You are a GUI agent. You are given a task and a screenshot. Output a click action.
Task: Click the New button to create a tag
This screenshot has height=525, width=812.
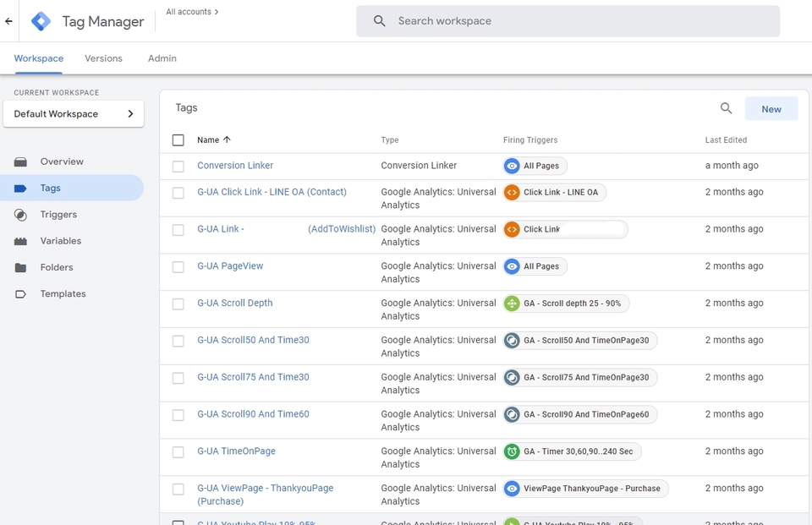(x=771, y=108)
